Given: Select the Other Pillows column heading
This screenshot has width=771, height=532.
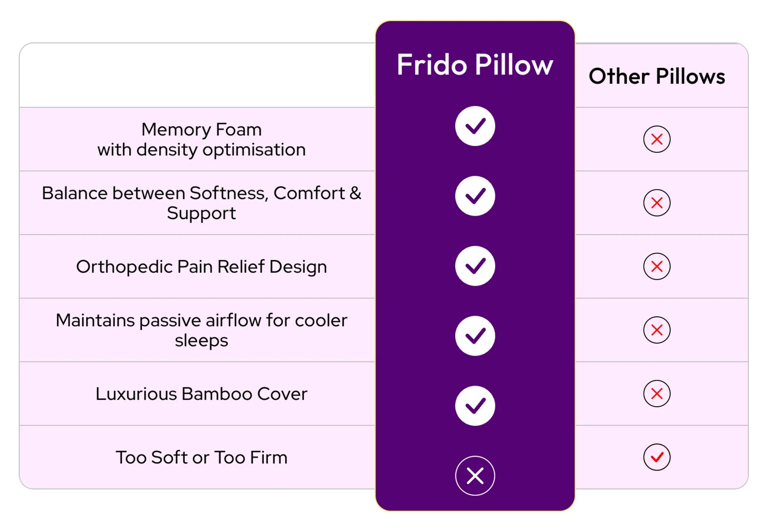Looking at the screenshot, I should pos(657,76).
